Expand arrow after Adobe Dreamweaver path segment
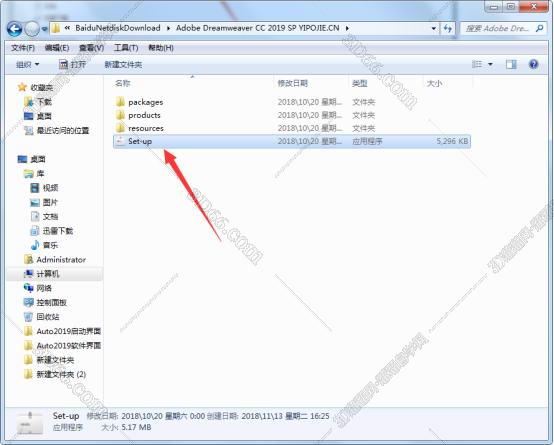The image size is (554, 445). point(347,28)
